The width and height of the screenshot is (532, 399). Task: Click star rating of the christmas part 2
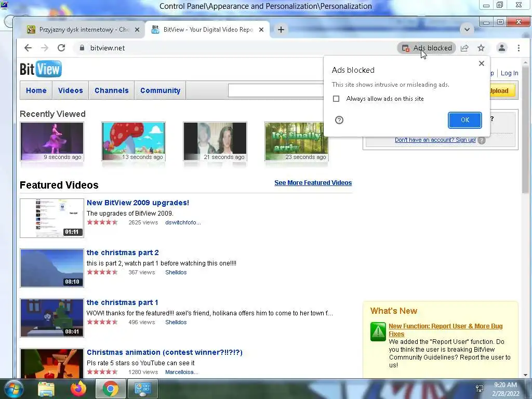[102, 272]
